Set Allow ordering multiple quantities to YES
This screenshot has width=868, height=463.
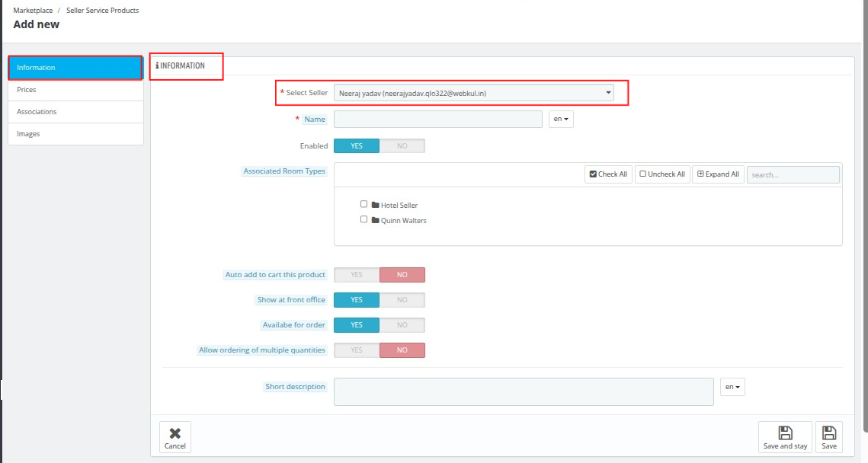point(357,350)
